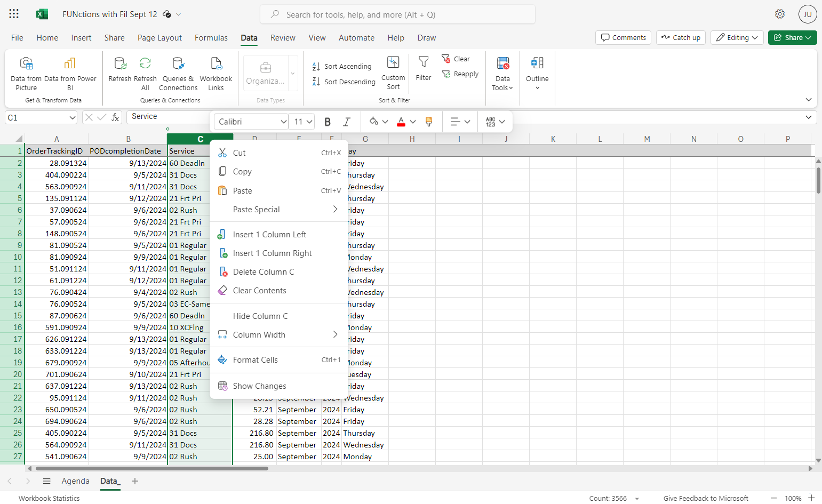The image size is (822, 504).
Task: Switch to the Page Layout tab
Action: 159,38
